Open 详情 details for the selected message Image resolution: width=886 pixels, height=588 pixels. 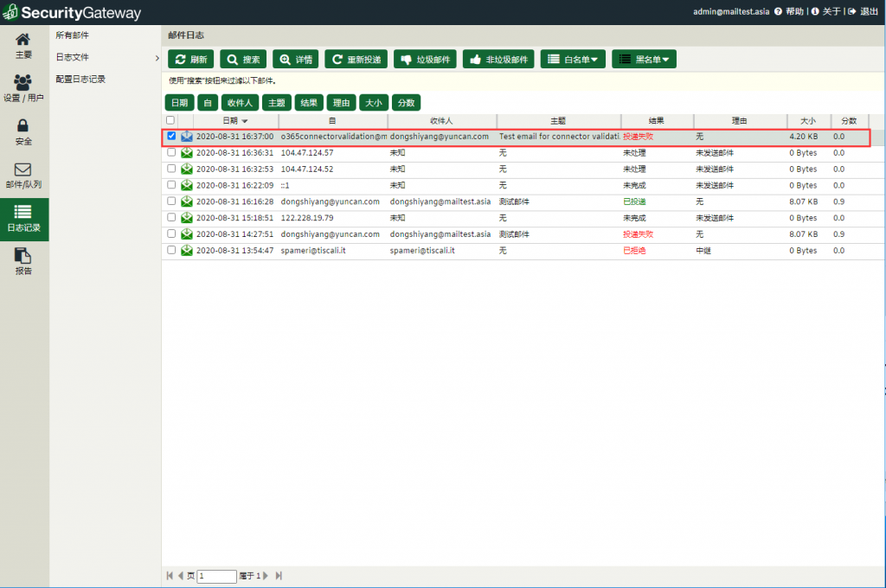click(296, 60)
